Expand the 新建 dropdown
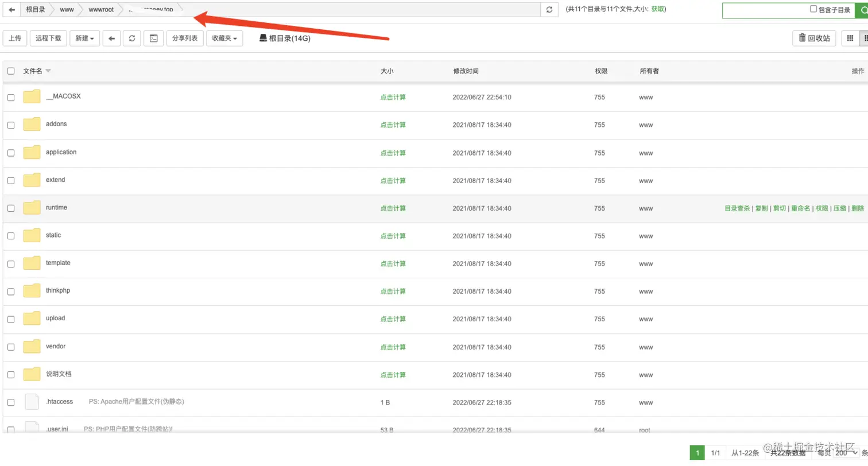The image size is (868, 466). (85, 38)
